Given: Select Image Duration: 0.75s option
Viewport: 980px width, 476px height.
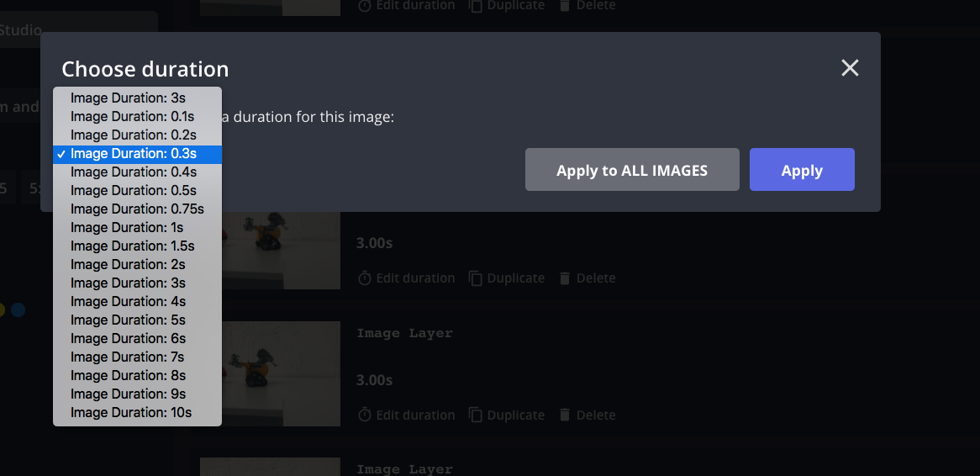Looking at the screenshot, I should click(138, 209).
